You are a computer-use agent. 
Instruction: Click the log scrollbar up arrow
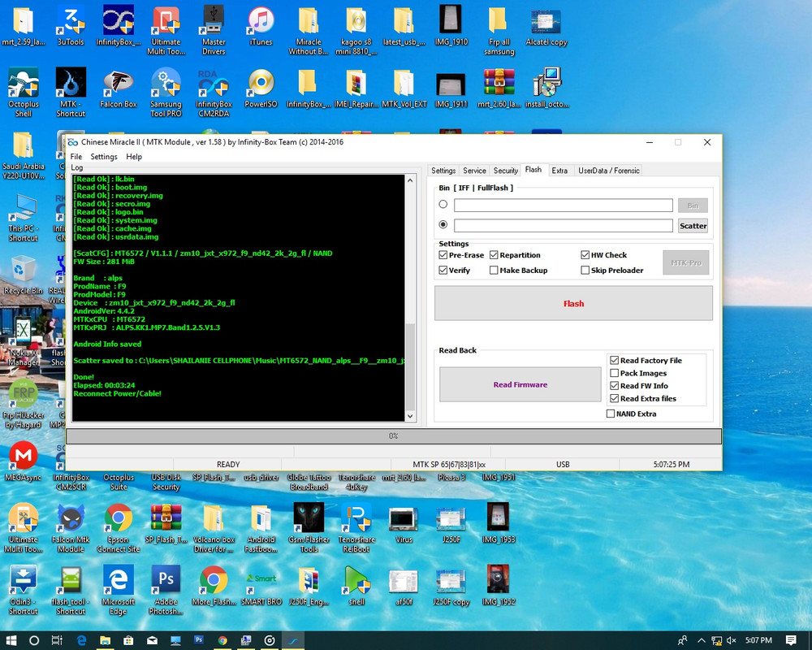410,180
